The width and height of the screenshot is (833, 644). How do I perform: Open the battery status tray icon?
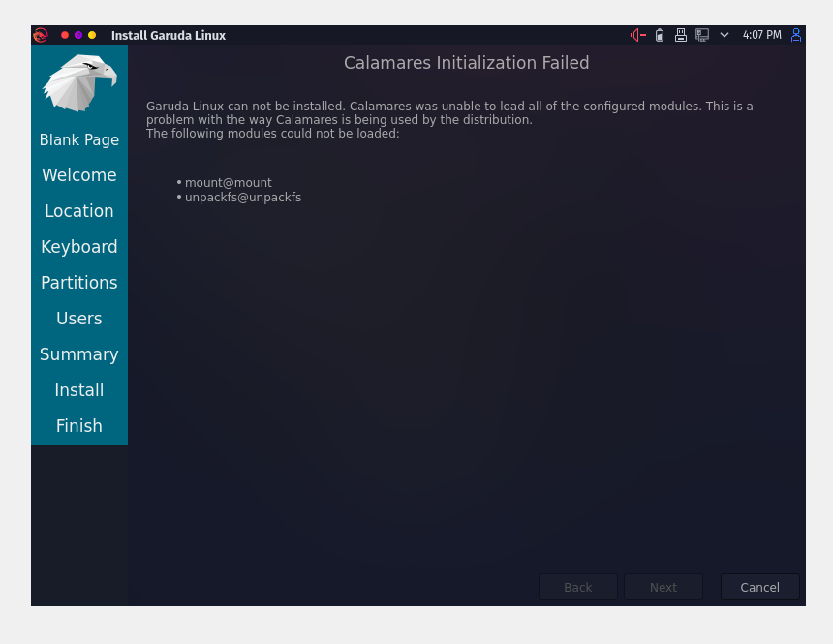660,35
